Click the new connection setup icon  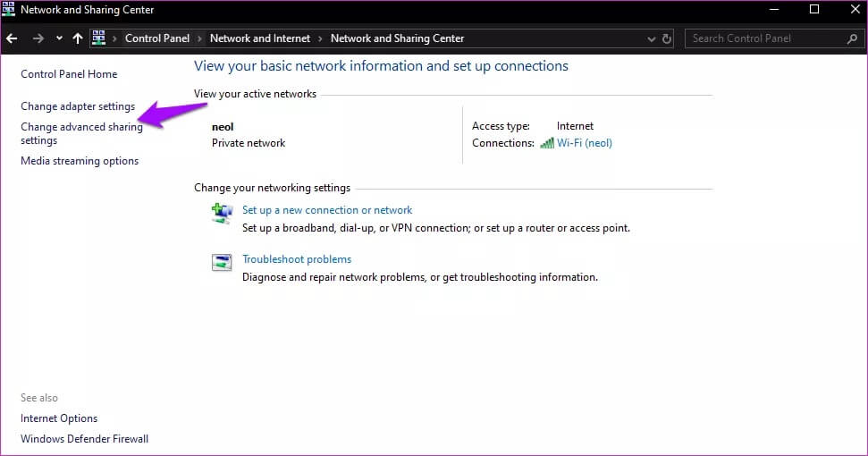pyautogui.click(x=222, y=213)
